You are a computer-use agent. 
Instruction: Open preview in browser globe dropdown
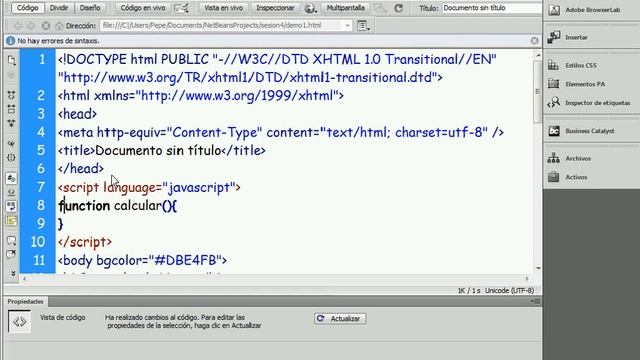(310, 8)
